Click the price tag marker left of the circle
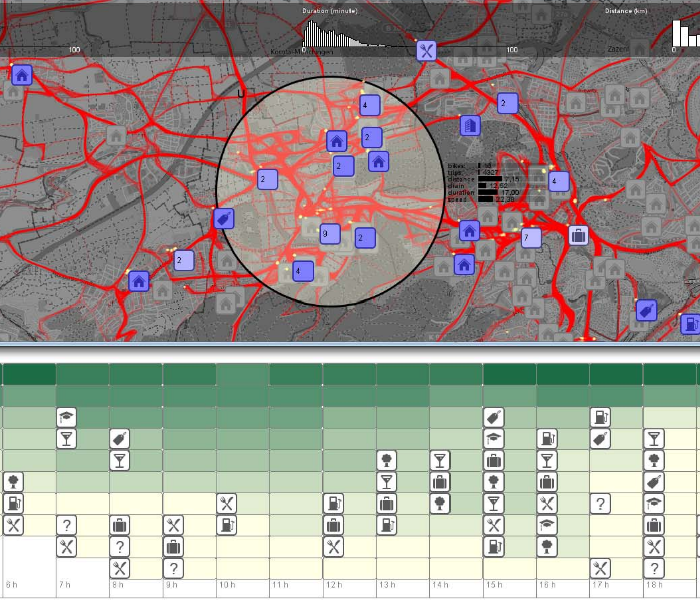 pos(223,218)
